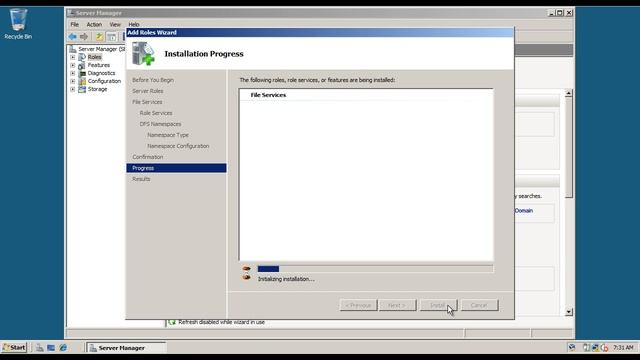Expand the Roles tree node

point(73,57)
